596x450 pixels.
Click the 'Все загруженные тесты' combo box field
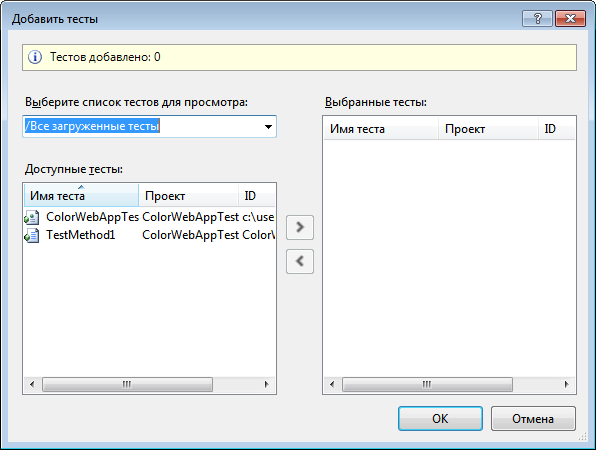click(x=149, y=127)
